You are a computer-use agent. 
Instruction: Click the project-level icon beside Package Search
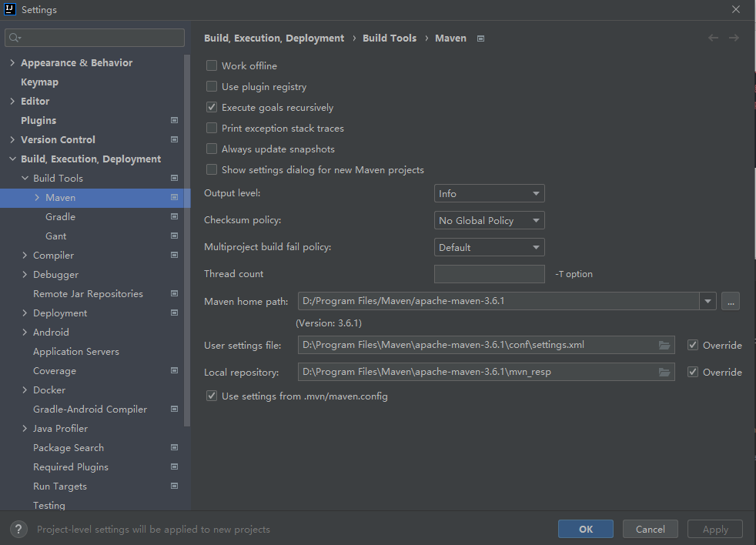click(x=175, y=447)
